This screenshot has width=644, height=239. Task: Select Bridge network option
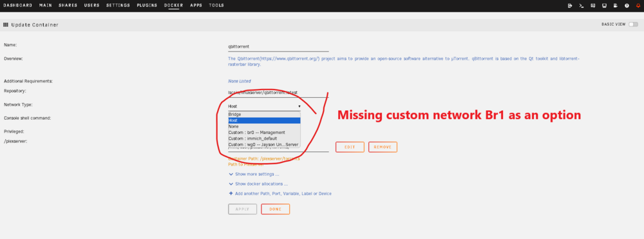pyautogui.click(x=264, y=114)
